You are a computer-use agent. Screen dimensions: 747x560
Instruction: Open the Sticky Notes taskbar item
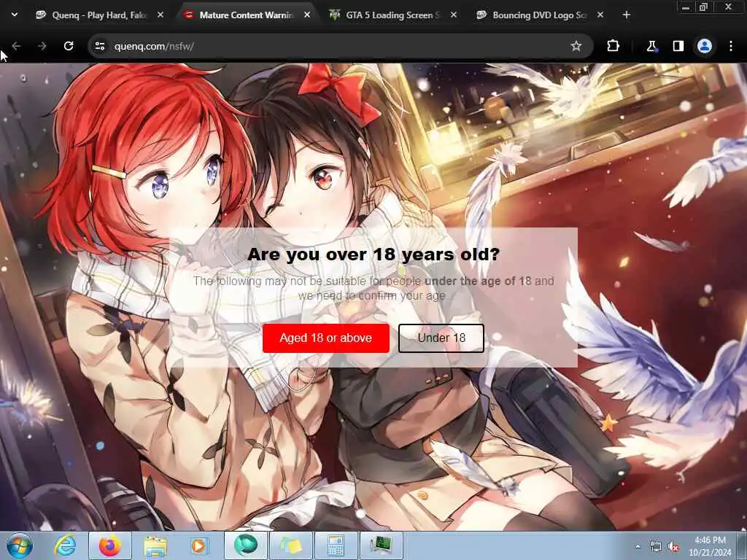[x=291, y=545]
